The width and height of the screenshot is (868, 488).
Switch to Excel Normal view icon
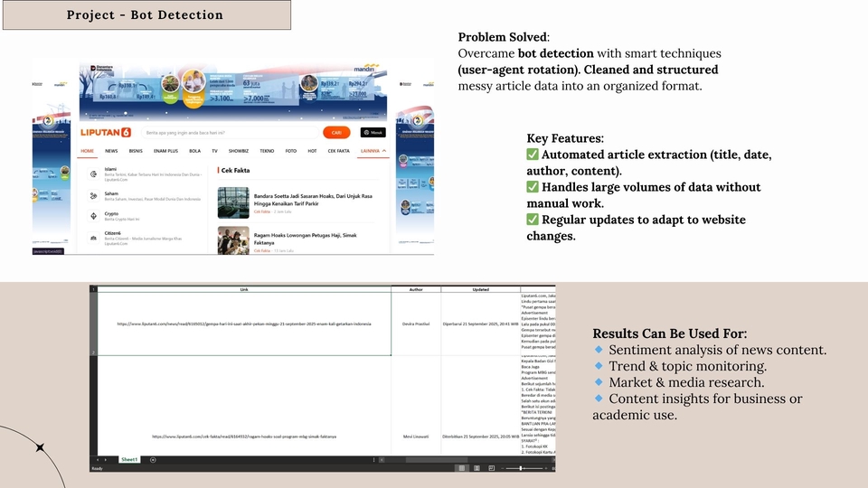(x=463, y=468)
